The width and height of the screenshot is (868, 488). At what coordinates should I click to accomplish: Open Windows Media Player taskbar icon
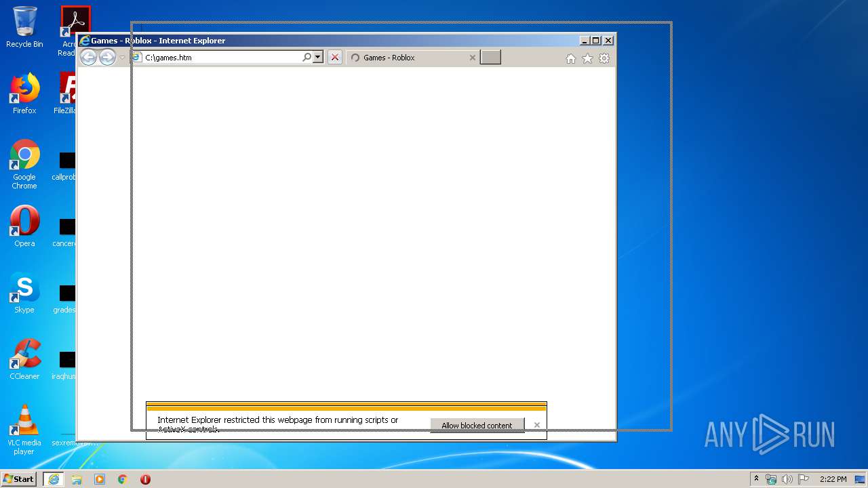[100, 479]
